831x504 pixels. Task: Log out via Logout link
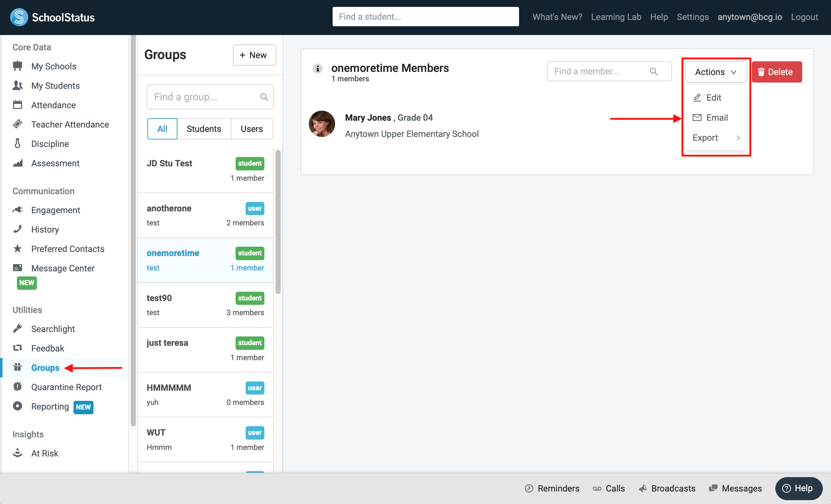804,17
